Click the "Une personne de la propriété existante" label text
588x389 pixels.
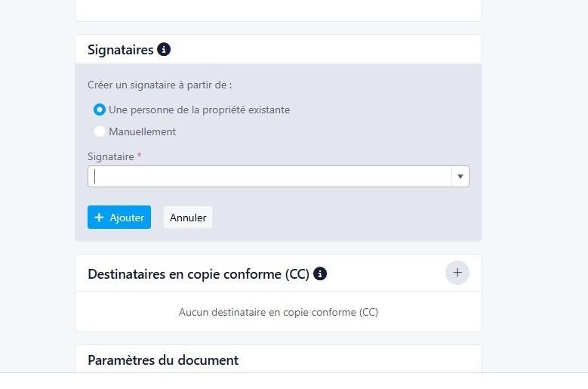(199, 110)
